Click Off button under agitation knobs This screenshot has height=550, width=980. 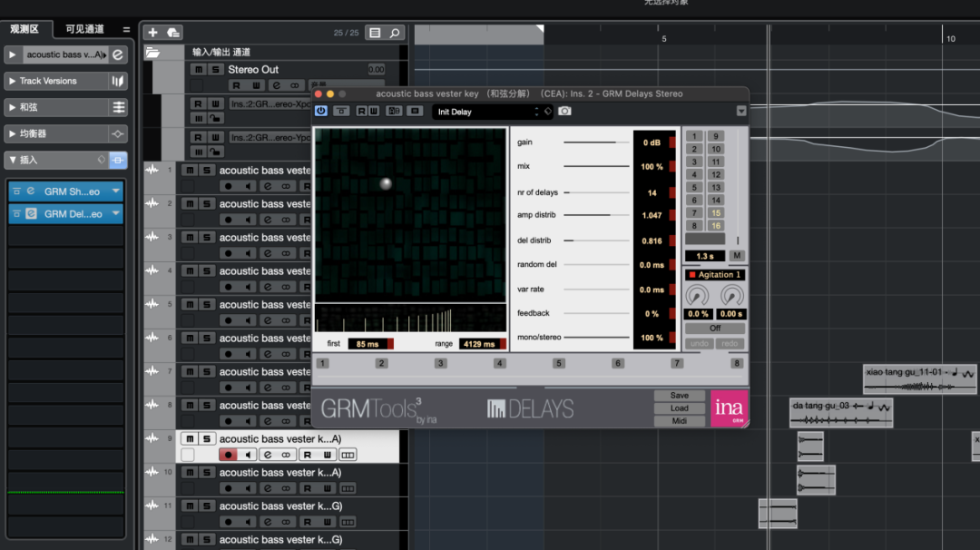(714, 329)
